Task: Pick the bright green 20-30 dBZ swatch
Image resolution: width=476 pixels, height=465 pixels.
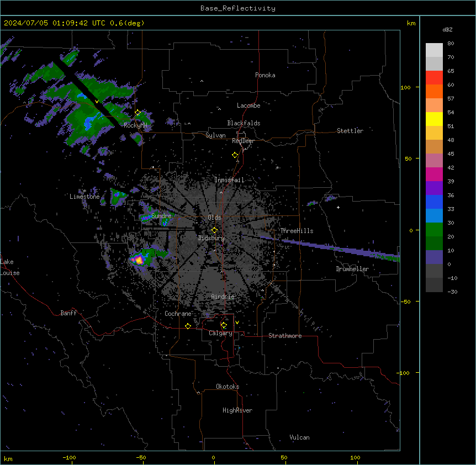Action: (x=434, y=230)
